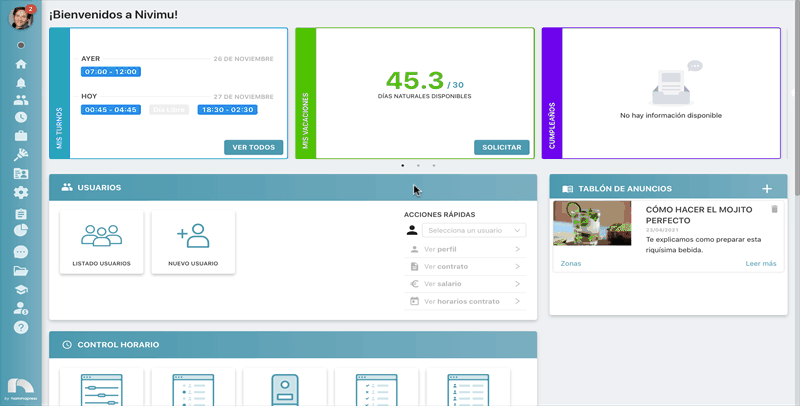Viewport: 800px width, 406px height.
Task: Open the user list Control Horario card
Action: coord(468,387)
